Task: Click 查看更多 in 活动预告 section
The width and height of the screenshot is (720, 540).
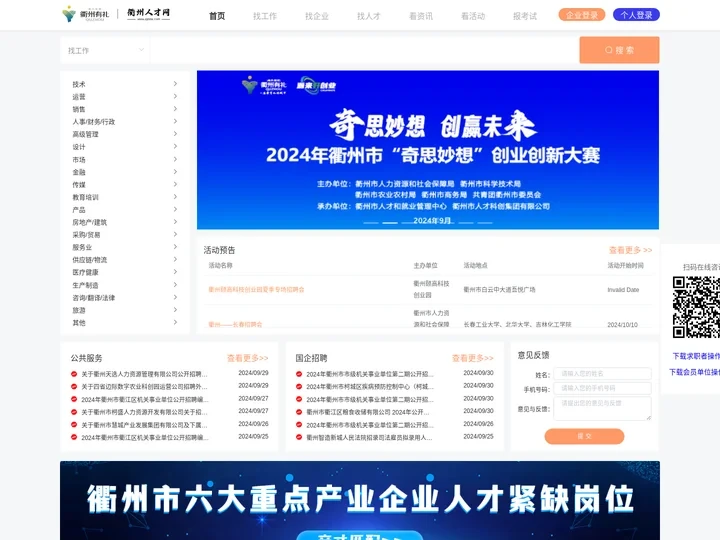Action: (630, 250)
